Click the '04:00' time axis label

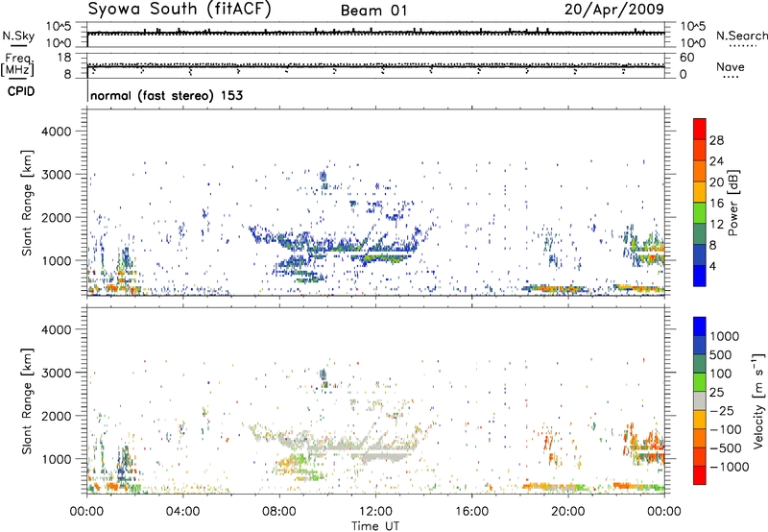pyautogui.click(x=182, y=512)
